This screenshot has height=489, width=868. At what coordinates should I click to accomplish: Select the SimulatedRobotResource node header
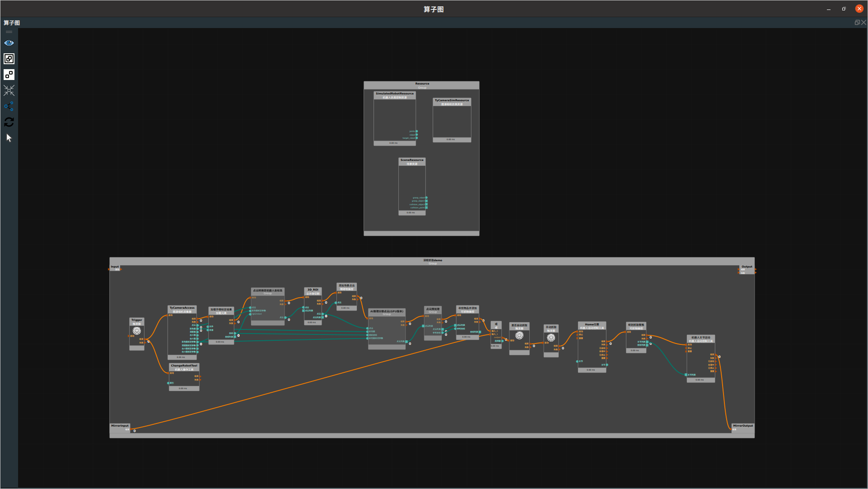click(395, 95)
